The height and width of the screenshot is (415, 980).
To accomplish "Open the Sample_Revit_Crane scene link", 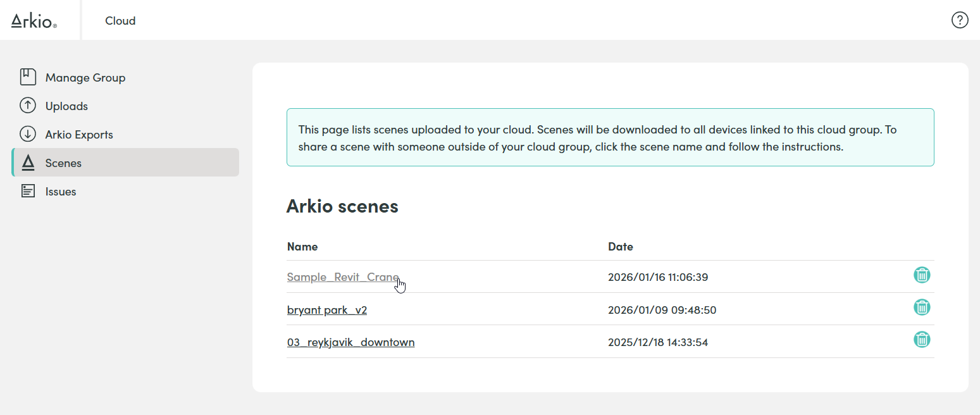I will click(343, 277).
